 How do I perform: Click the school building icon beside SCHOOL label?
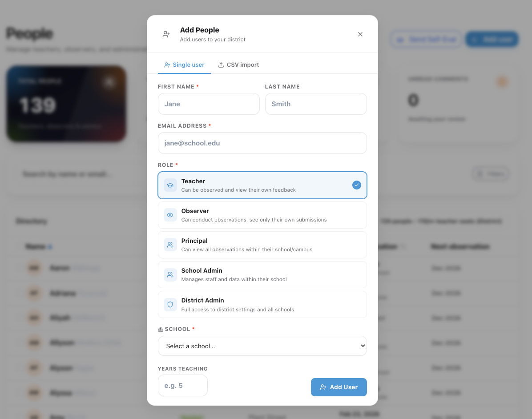pyautogui.click(x=161, y=330)
